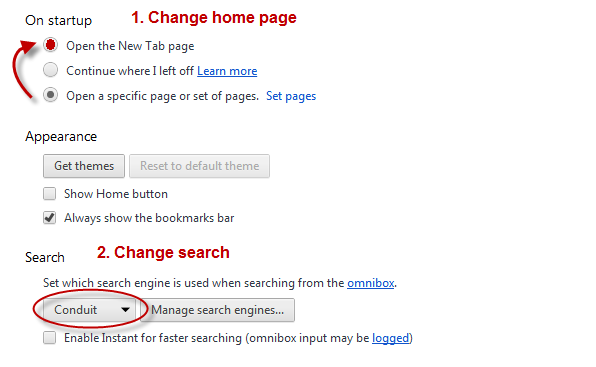This screenshot has height=367, width=596.
Task: Open the logged link
Action: click(x=391, y=338)
